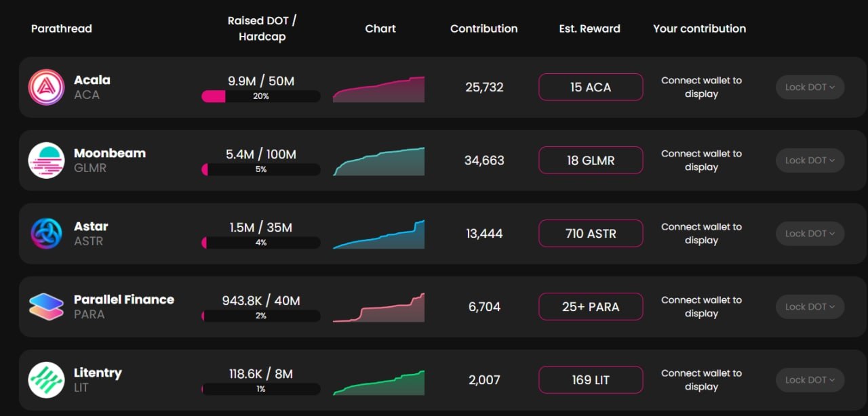Click Connect wallet to display in Litentry row
Image resolution: width=868 pixels, height=416 pixels.
pos(702,380)
